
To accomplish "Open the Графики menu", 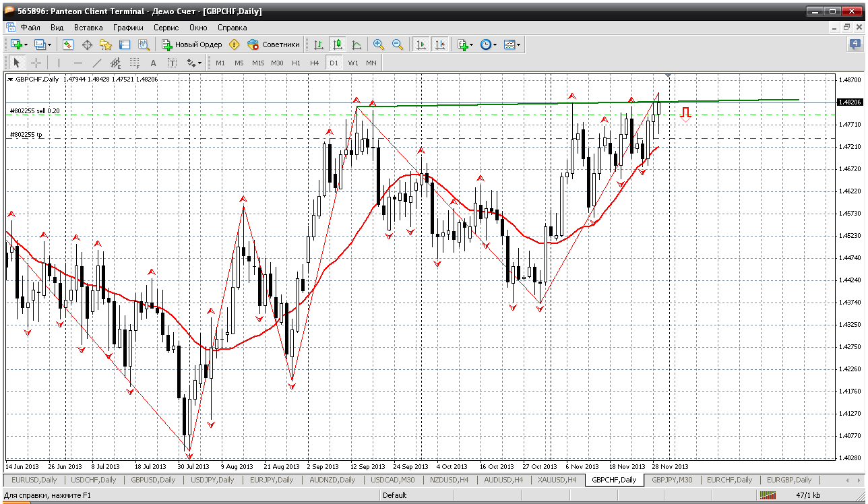I will pos(128,28).
